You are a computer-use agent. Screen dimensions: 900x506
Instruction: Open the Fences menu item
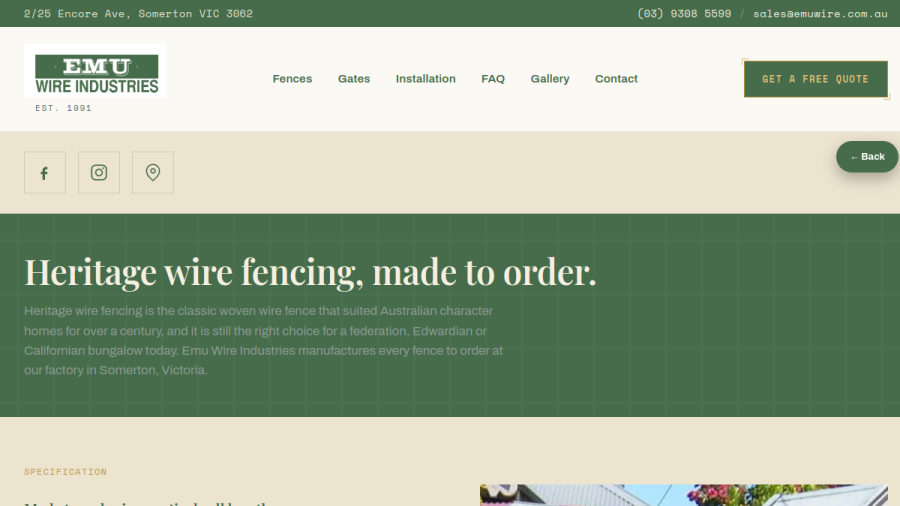click(292, 79)
